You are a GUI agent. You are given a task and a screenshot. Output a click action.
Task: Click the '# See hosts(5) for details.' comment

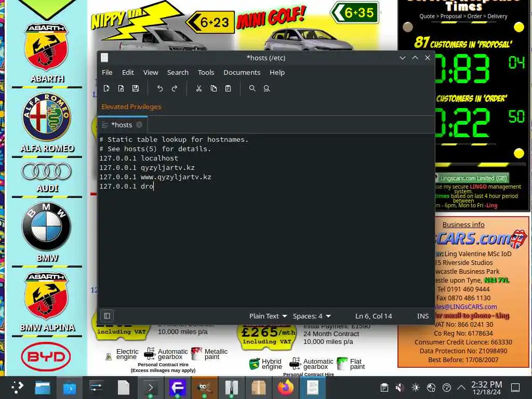pyautogui.click(x=155, y=149)
